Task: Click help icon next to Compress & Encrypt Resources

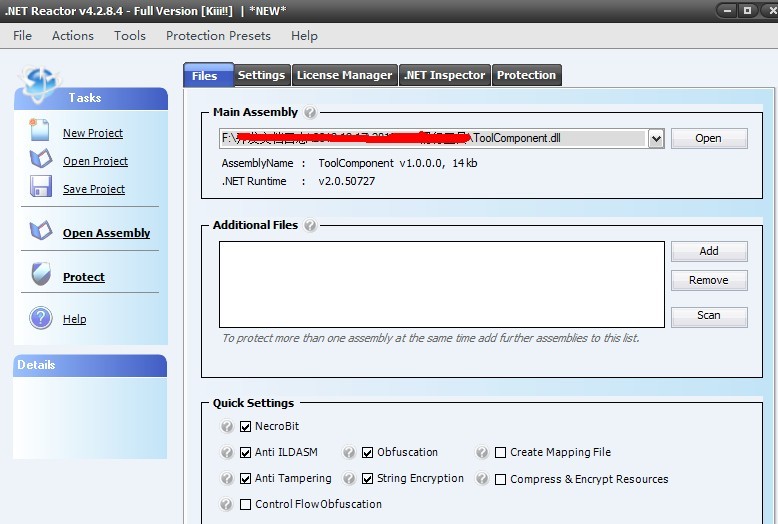Action: tap(482, 479)
